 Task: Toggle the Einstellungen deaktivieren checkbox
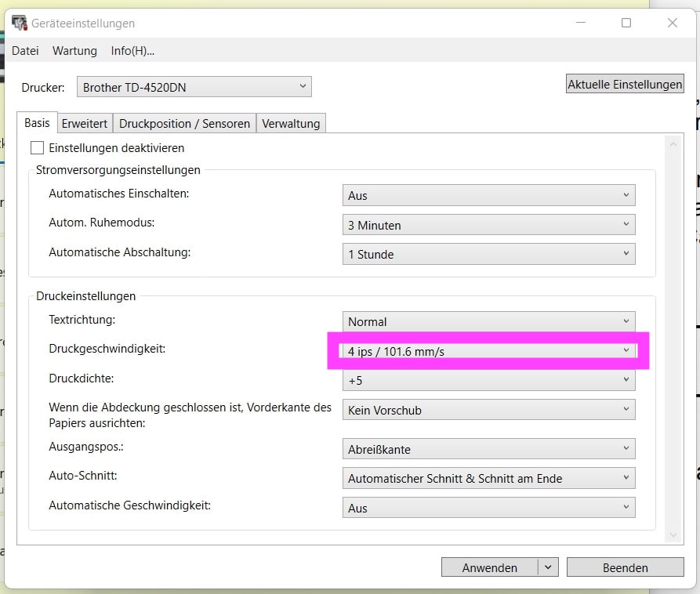(37, 148)
